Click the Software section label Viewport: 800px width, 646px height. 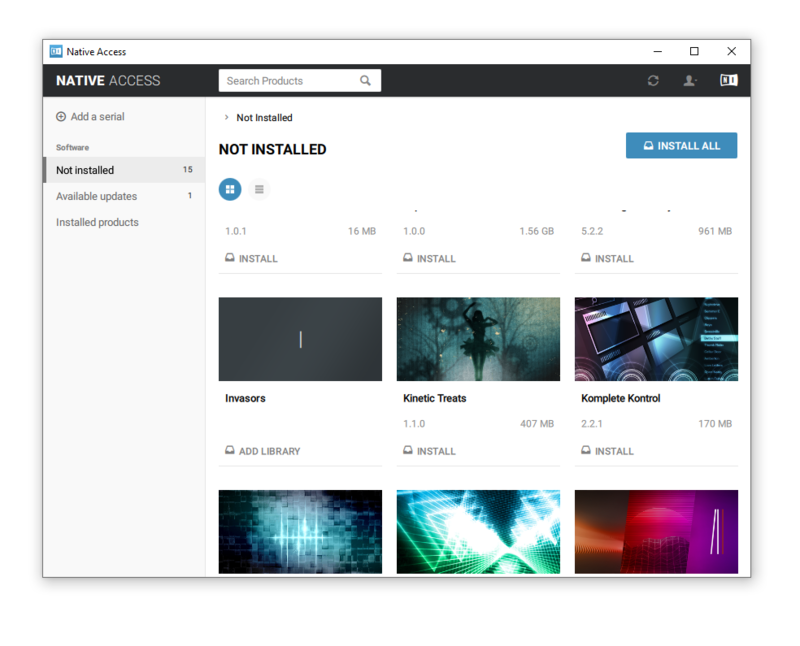(72, 147)
